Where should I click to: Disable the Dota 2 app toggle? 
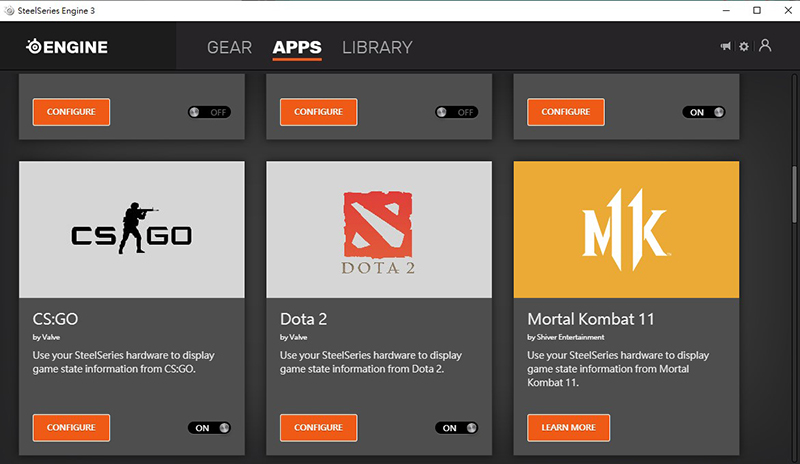pyautogui.click(x=457, y=428)
